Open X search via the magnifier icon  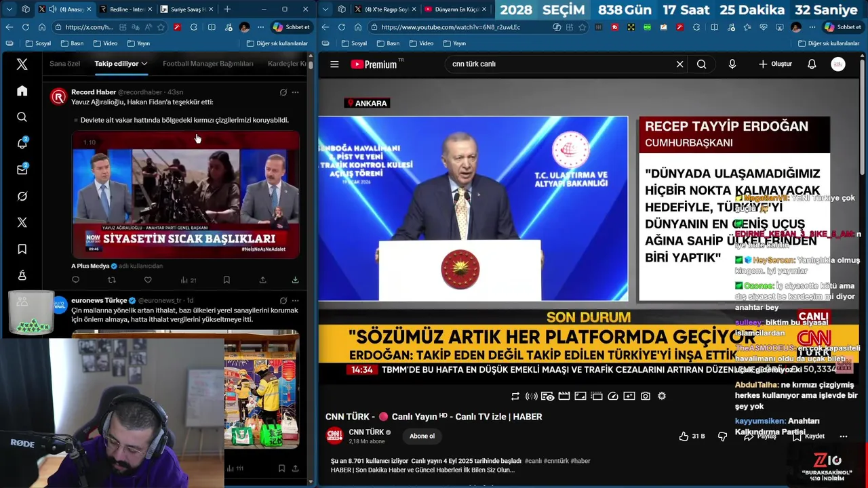point(22,117)
